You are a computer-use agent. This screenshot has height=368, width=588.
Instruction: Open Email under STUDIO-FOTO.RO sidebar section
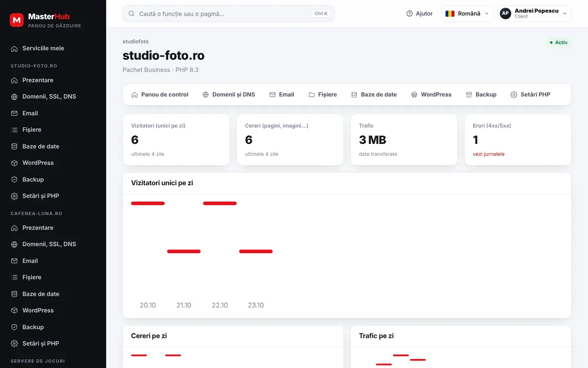click(53, 113)
